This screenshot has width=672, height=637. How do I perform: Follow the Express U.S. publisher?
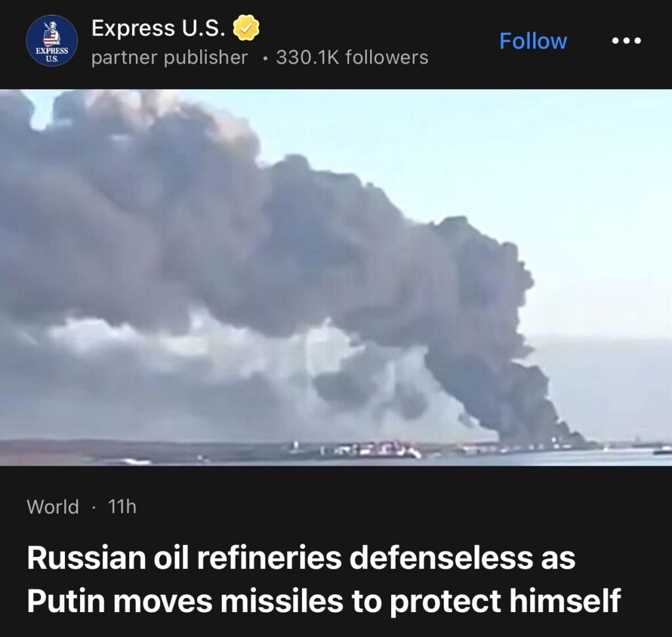pos(533,41)
